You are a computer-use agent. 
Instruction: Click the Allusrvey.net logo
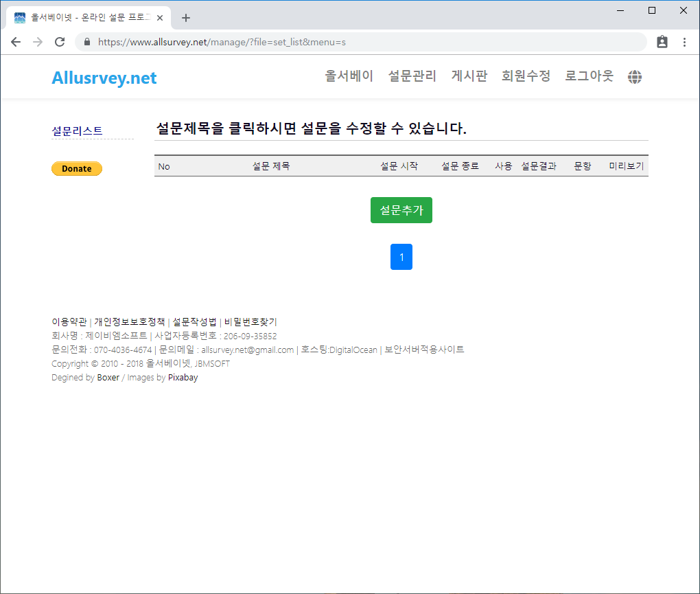(104, 78)
